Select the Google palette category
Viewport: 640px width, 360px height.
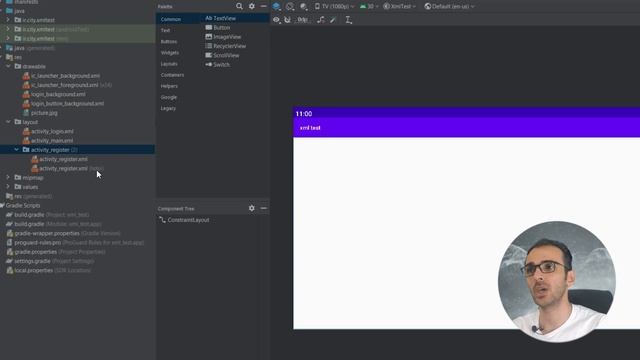[x=169, y=97]
